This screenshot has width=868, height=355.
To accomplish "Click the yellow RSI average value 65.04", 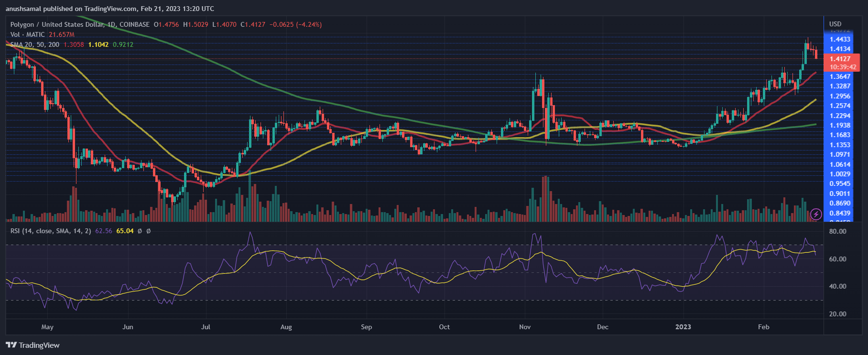I will 125,231.
